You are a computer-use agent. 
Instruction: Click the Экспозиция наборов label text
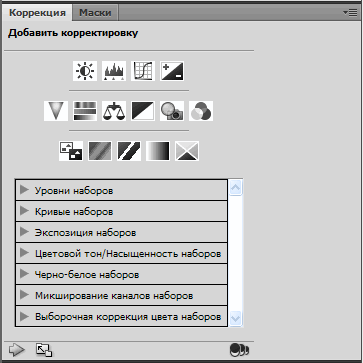85,233
